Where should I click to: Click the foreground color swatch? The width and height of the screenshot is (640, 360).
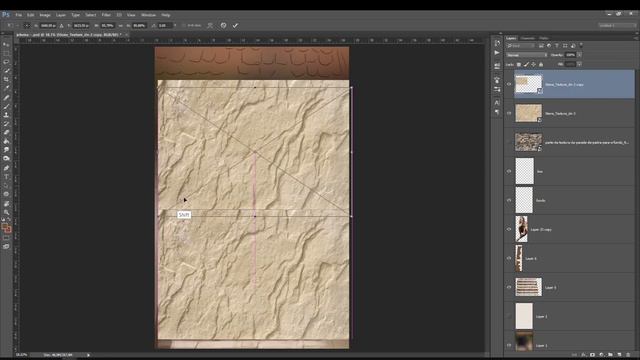4,227
